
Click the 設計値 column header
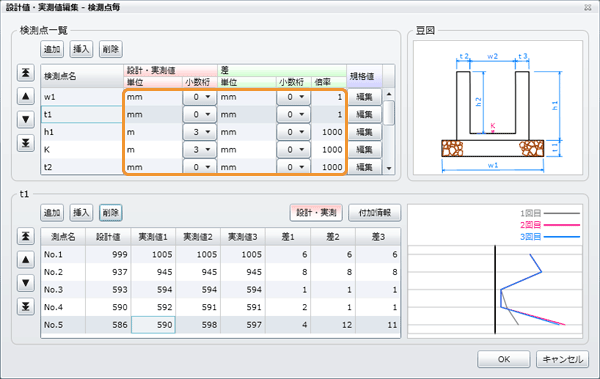(108, 237)
